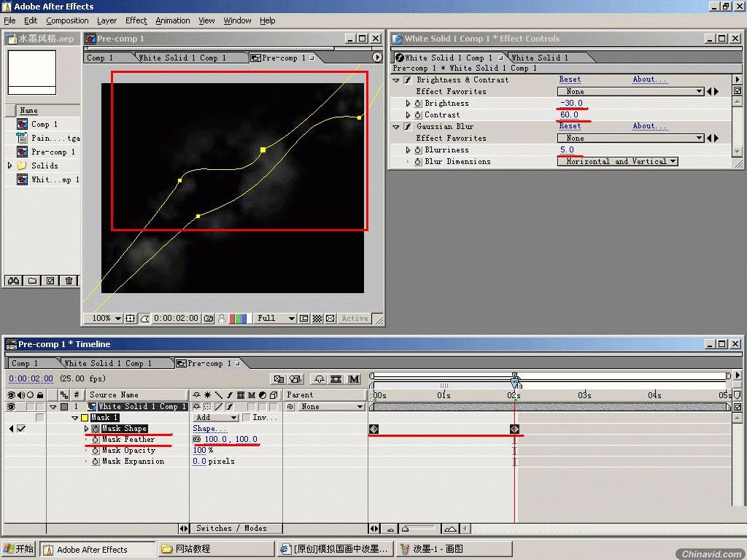
Task: Click the Switches / Modes button
Action: [x=231, y=529]
